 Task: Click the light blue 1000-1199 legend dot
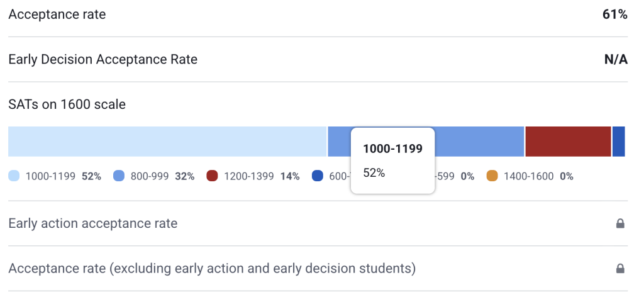pyautogui.click(x=14, y=176)
